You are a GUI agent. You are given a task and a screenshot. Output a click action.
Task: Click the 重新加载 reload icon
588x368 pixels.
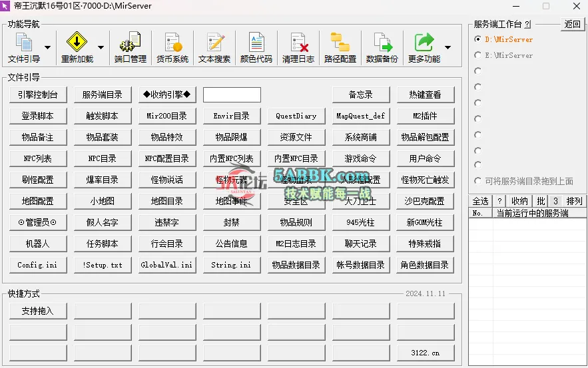[77, 47]
